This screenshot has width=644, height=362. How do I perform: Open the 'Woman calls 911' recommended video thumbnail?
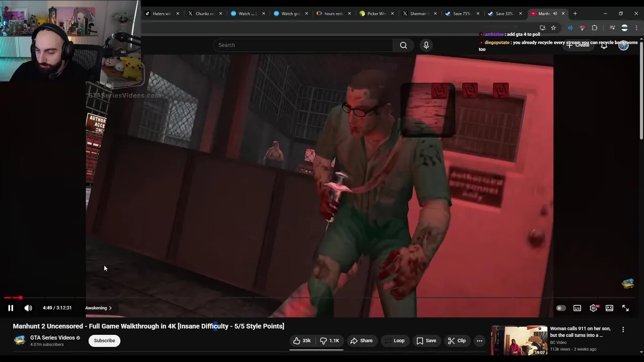coord(519,340)
